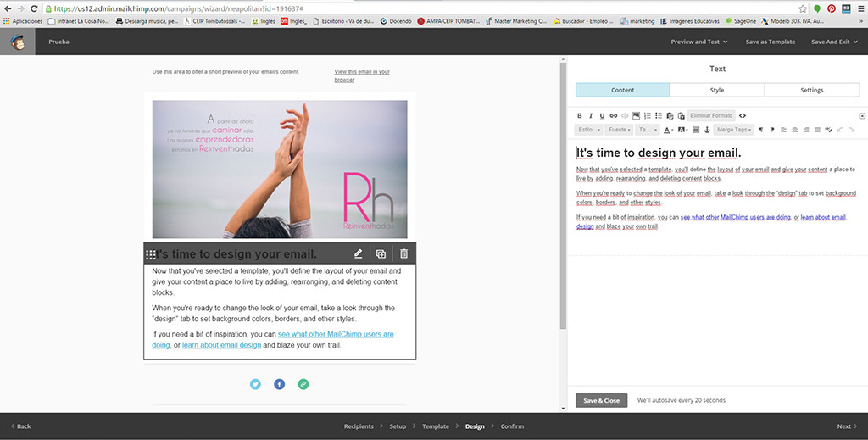Click Eliminar Formato button
This screenshot has height=440, width=868.
711,115
